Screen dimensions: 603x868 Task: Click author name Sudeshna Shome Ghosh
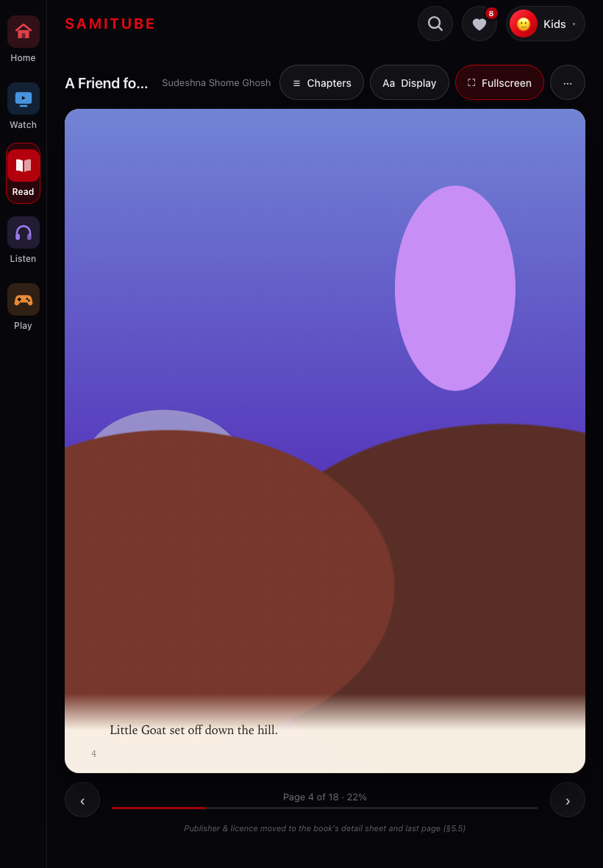point(216,83)
